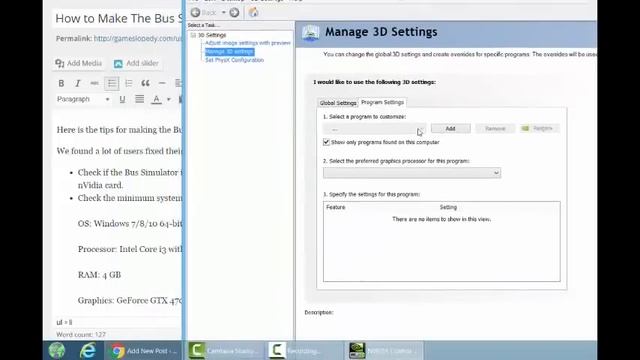640x360 pixels.
Task: Justify the text alignment
Action: tap(139, 99)
